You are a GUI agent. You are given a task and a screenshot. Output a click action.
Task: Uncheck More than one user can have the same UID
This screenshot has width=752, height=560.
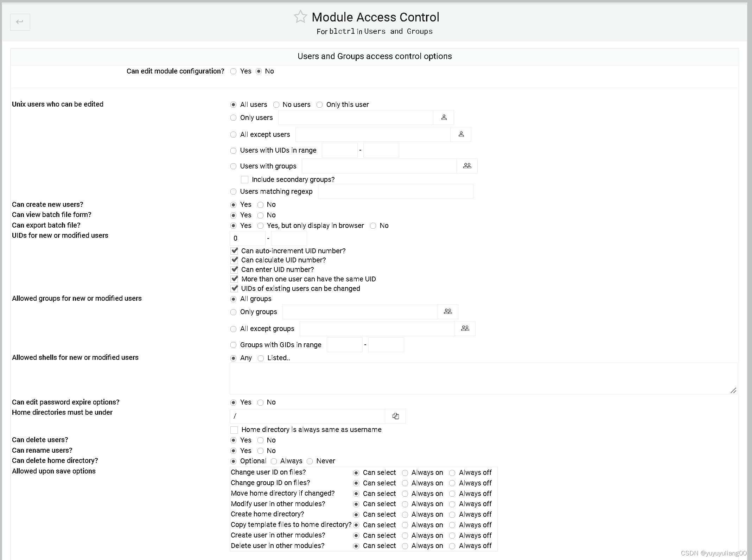tap(235, 279)
